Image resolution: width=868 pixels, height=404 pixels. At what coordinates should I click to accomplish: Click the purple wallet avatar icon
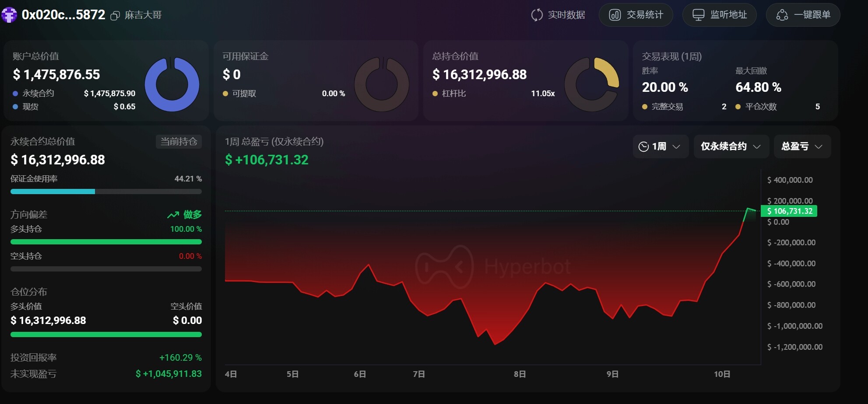click(x=9, y=15)
